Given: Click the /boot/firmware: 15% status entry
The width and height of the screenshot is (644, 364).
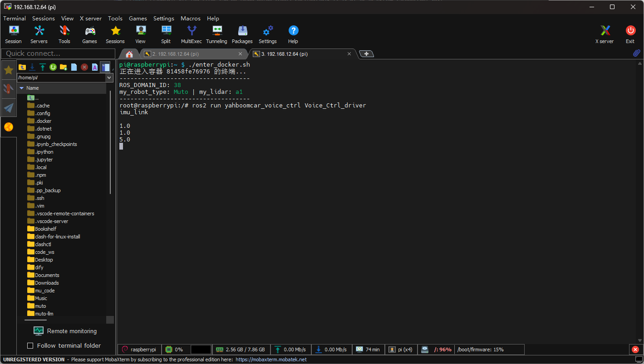Looking at the screenshot, I should point(480,349).
